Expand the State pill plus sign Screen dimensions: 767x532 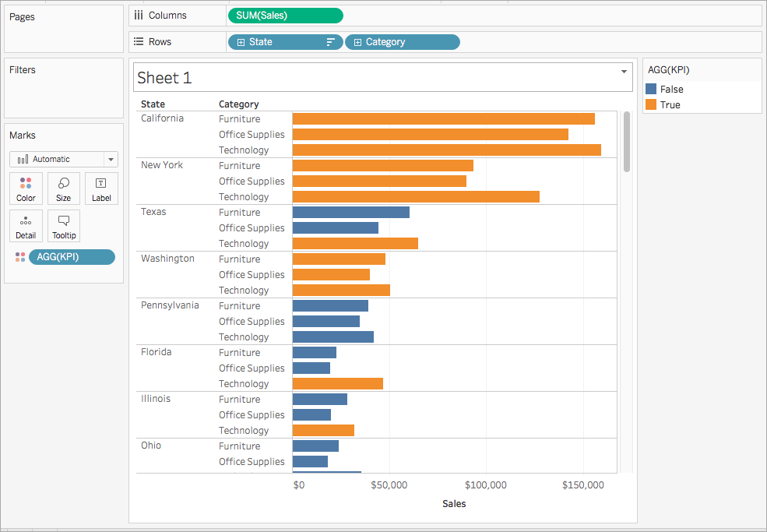(241, 43)
